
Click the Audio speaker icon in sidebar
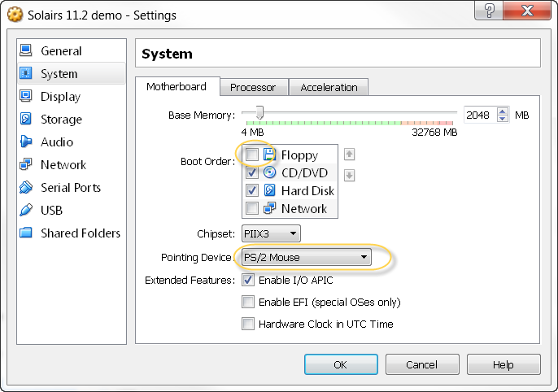26,142
